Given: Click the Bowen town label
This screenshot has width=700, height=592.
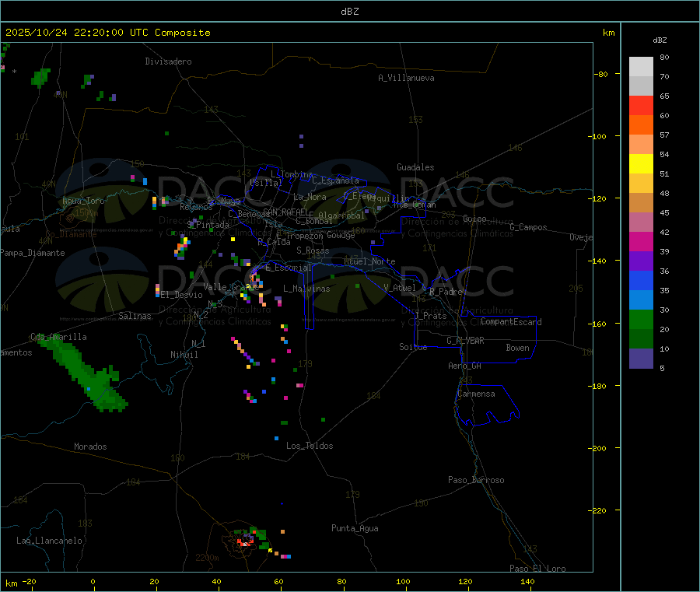Looking at the screenshot, I should (518, 348).
